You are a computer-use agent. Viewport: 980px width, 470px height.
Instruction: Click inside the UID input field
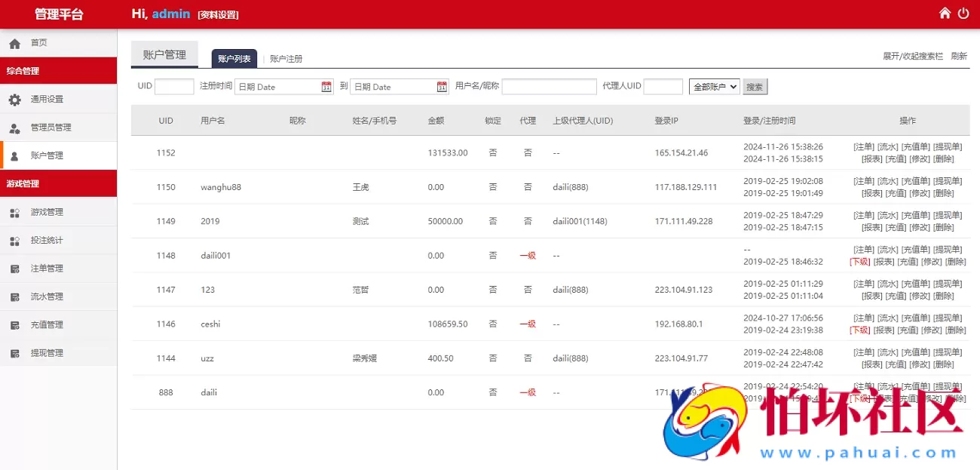click(174, 86)
